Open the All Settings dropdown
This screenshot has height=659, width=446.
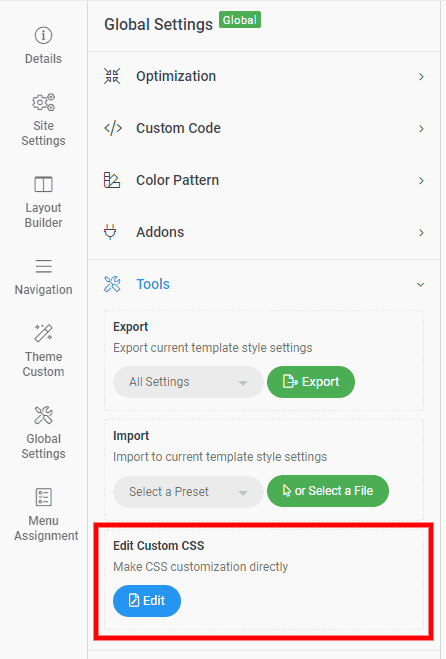click(x=188, y=382)
